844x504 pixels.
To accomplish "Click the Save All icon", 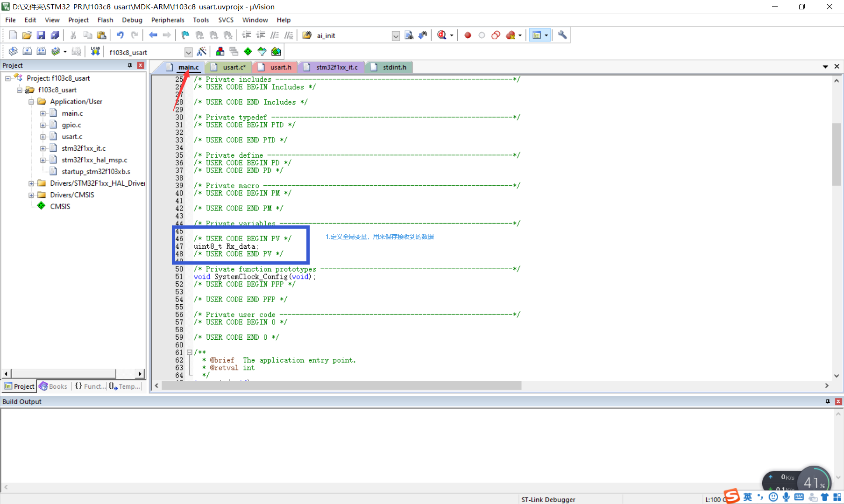I will point(55,35).
